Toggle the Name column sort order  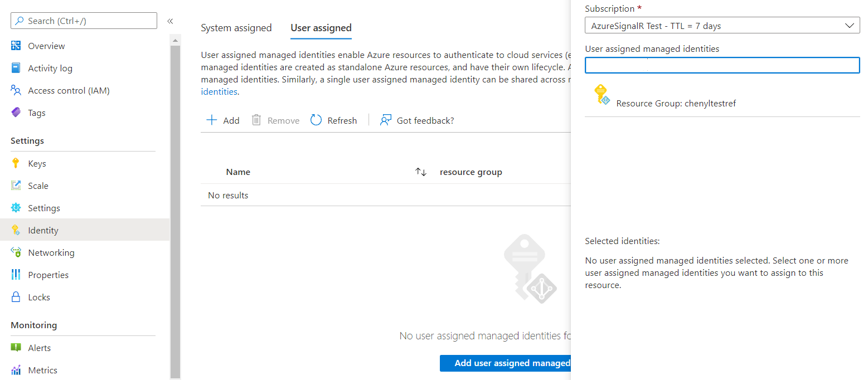tap(421, 172)
